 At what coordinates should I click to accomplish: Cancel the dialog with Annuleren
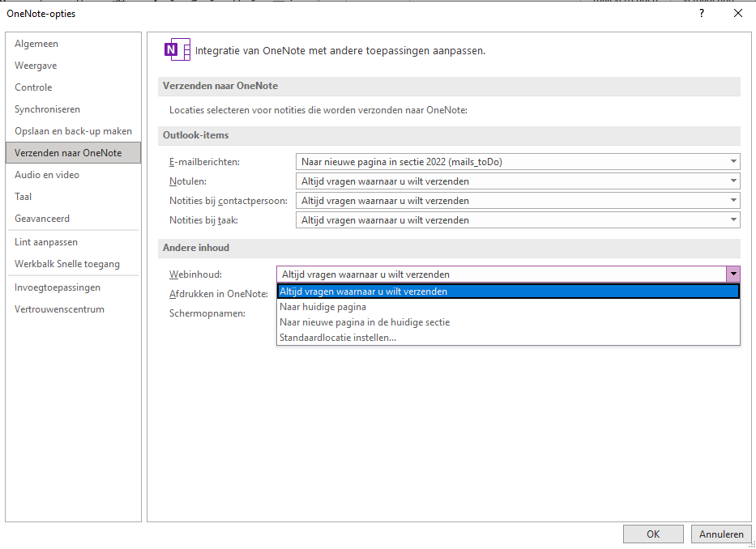pyautogui.click(x=721, y=534)
